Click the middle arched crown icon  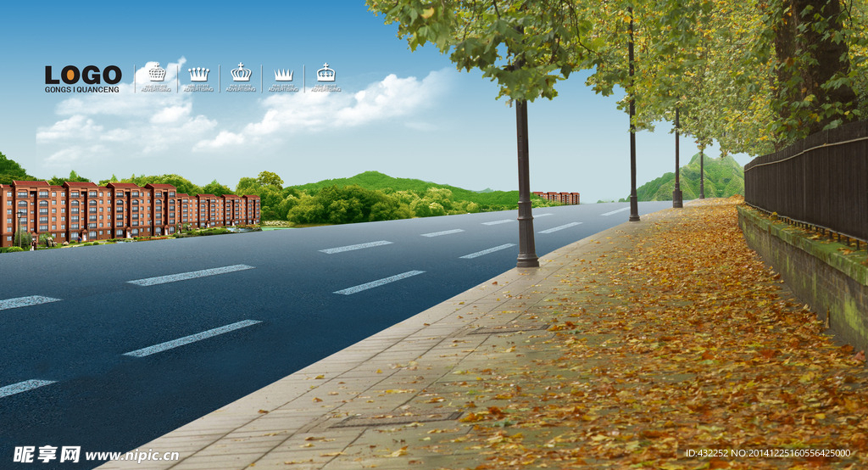tap(241, 73)
